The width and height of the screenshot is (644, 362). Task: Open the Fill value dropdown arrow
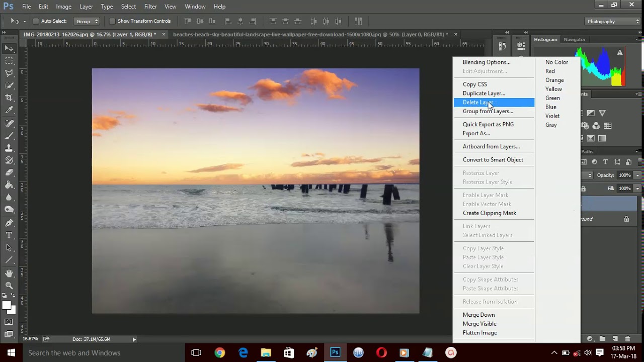click(x=637, y=189)
